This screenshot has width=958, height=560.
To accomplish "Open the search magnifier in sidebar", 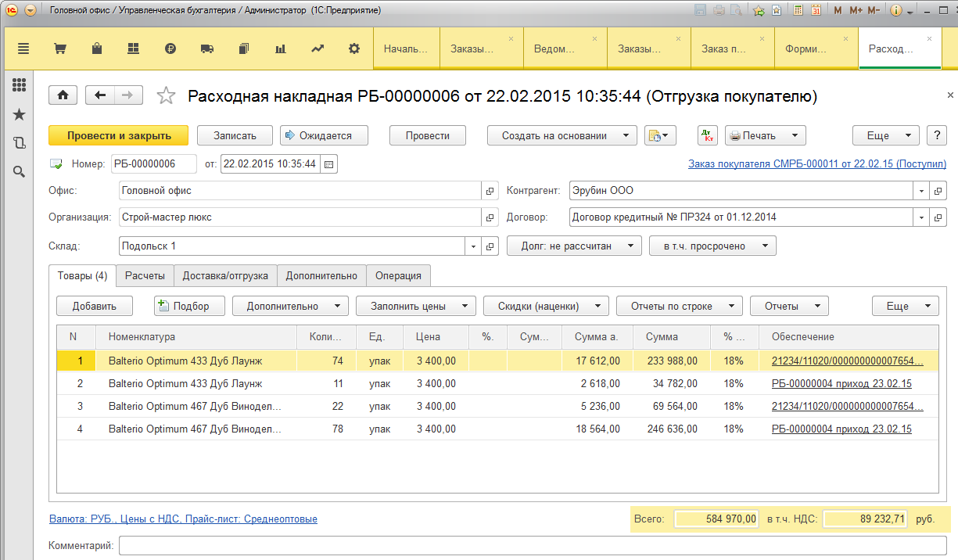I will click(x=20, y=171).
